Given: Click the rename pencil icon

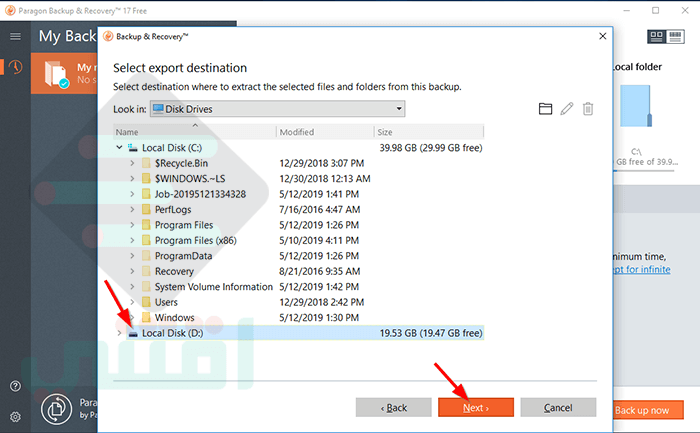Looking at the screenshot, I should 567,109.
